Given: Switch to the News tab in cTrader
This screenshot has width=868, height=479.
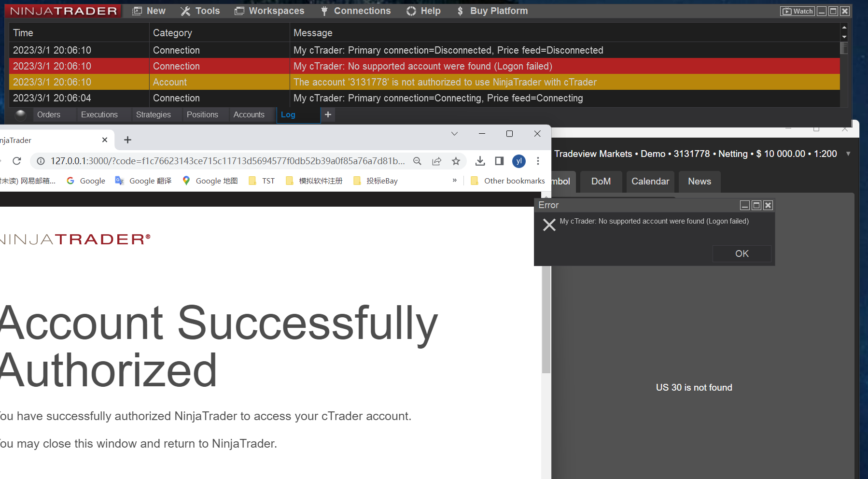Looking at the screenshot, I should 700,182.
